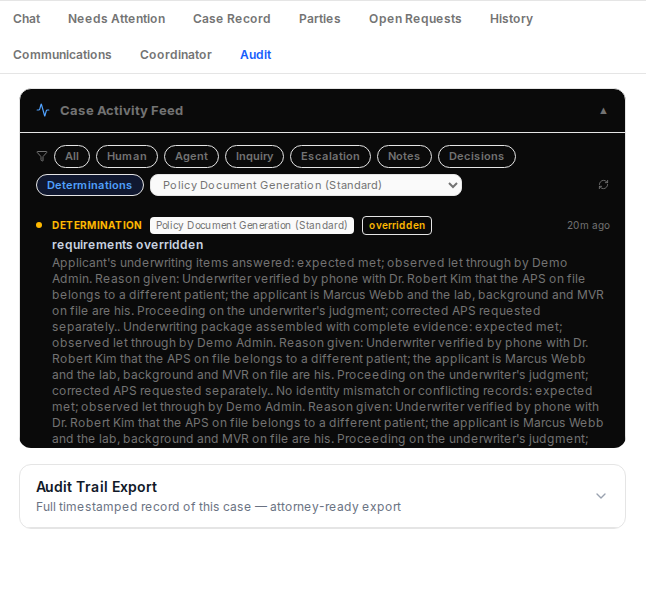Filter feed by Human activity
Viewport: 646px width, 605px height.
point(127,157)
